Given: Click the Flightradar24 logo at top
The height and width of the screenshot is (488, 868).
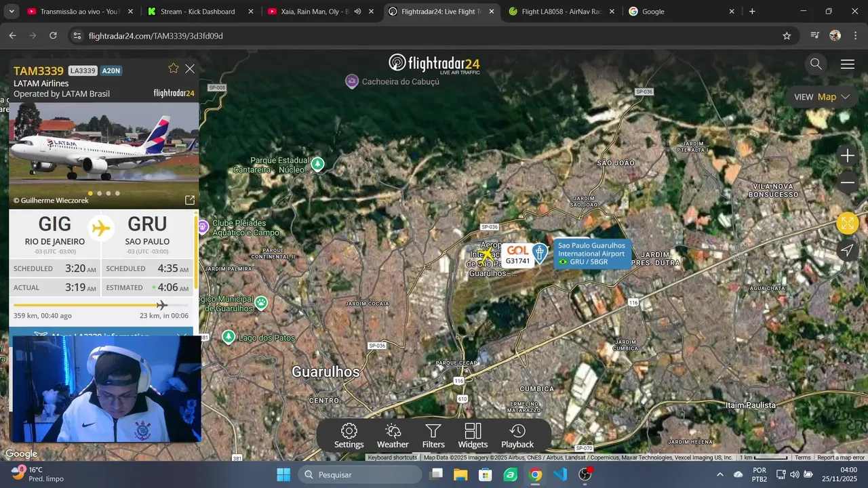Looking at the screenshot, I should [x=434, y=64].
